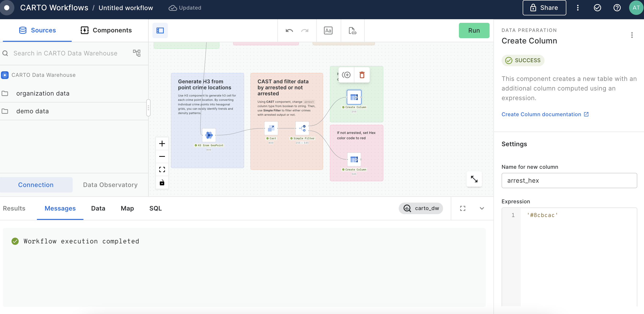644x314 pixels.
Task: Click the sidebar resize handle
Action: tap(148, 108)
